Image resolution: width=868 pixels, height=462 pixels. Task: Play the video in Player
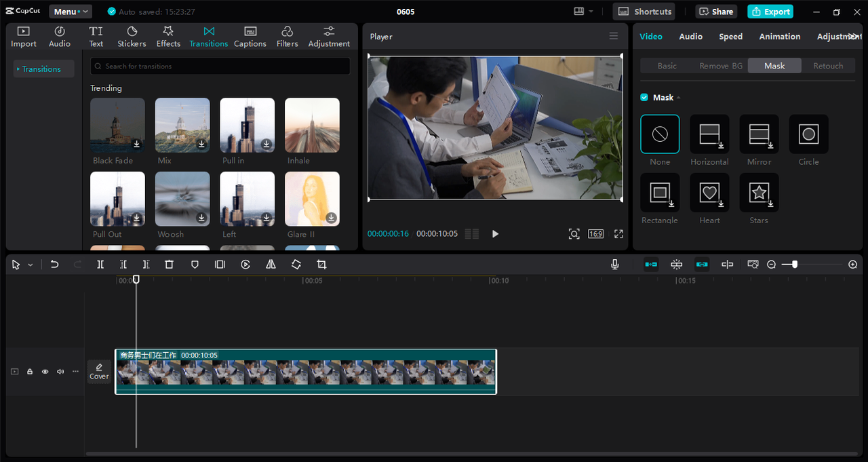495,233
